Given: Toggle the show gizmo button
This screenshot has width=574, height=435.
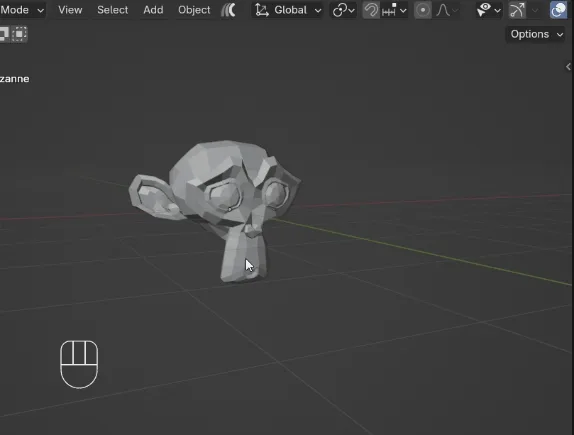Looking at the screenshot, I should (517, 10).
